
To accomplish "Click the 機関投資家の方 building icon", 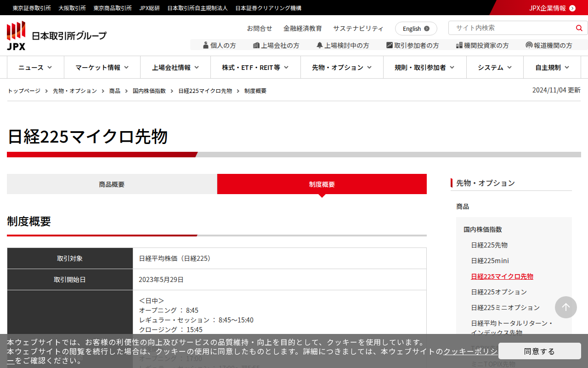I will click(x=459, y=45).
